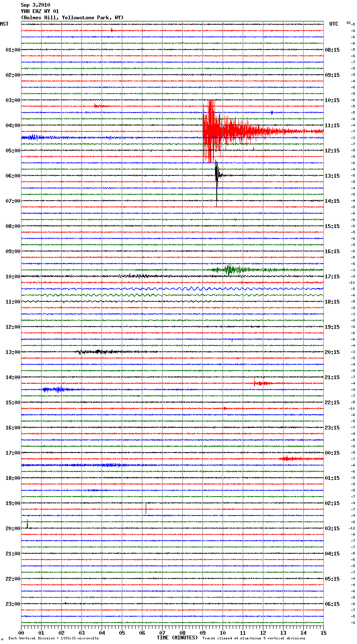The image size is (357, 644).
Task: Click the "(Holmes Hill, Yellowstone Park, WY)" title
Action: coord(72,18)
